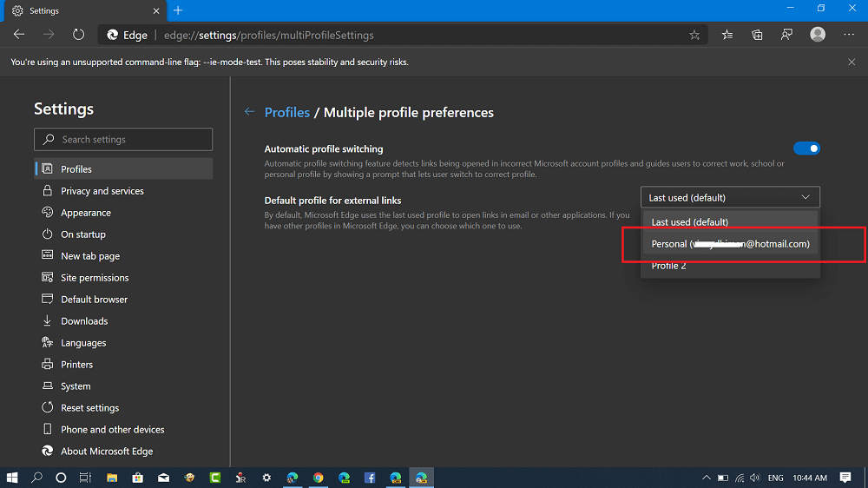Add this page to favorites with the star
The width and height of the screenshot is (868, 488).
[x=694, y=35]
